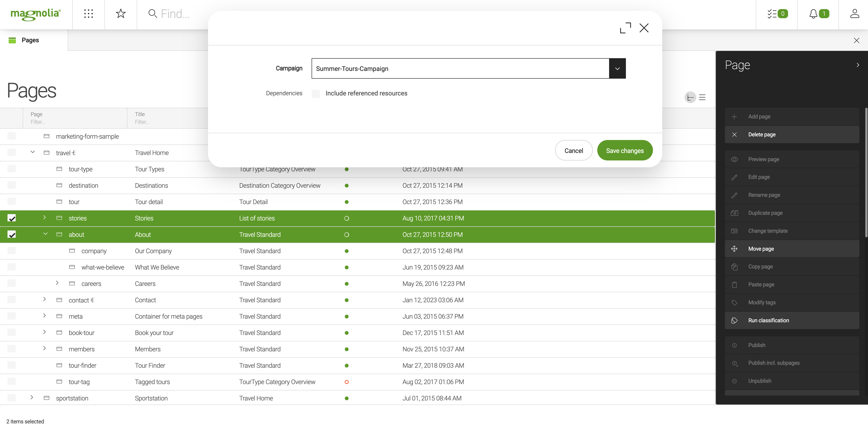
Task: Open the tasks list icon
Action: click(x=772, y=13)
